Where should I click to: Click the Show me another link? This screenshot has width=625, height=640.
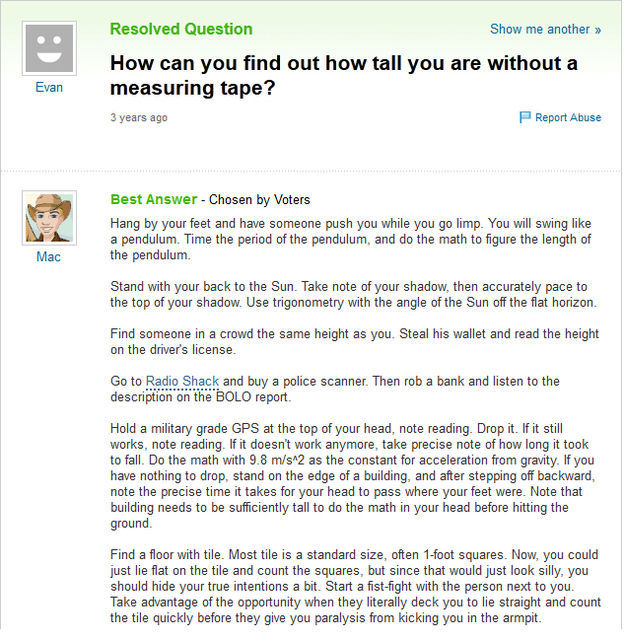point(539,30)
